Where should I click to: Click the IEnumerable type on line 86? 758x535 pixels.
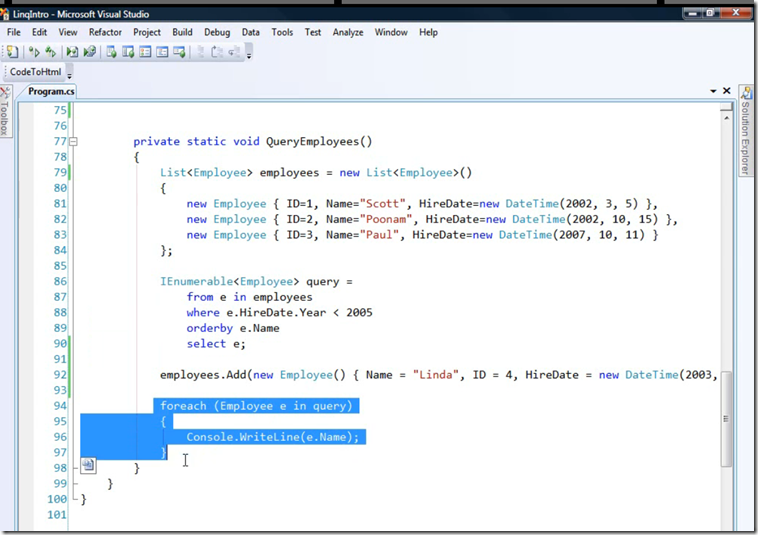197,281
